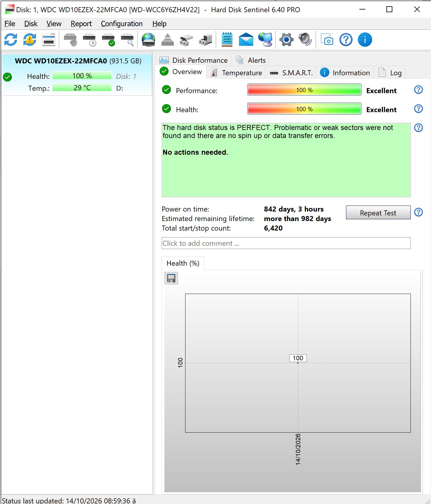Open settings via the gear icon
The image size is (431, 504).
click(287, 40)
